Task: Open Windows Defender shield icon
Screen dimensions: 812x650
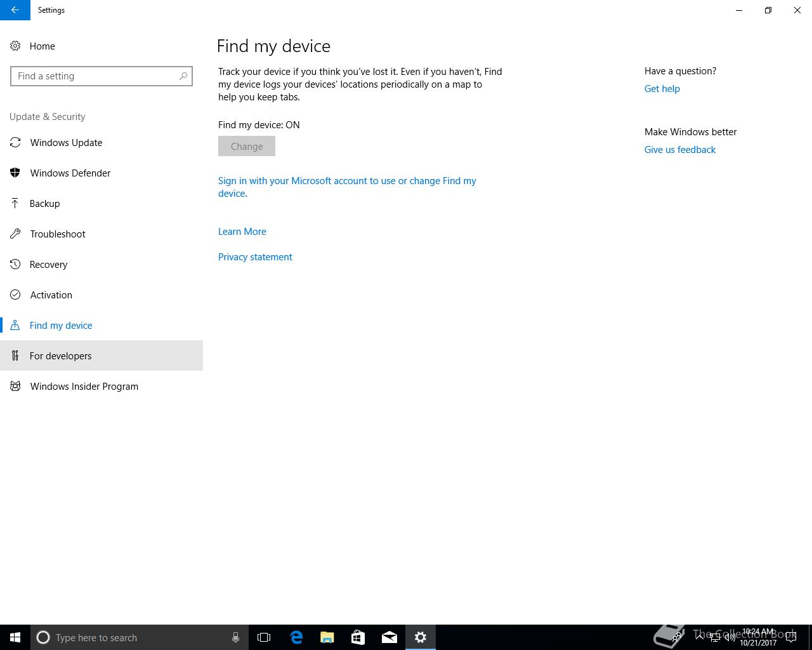Action: [x=15, y=173]
